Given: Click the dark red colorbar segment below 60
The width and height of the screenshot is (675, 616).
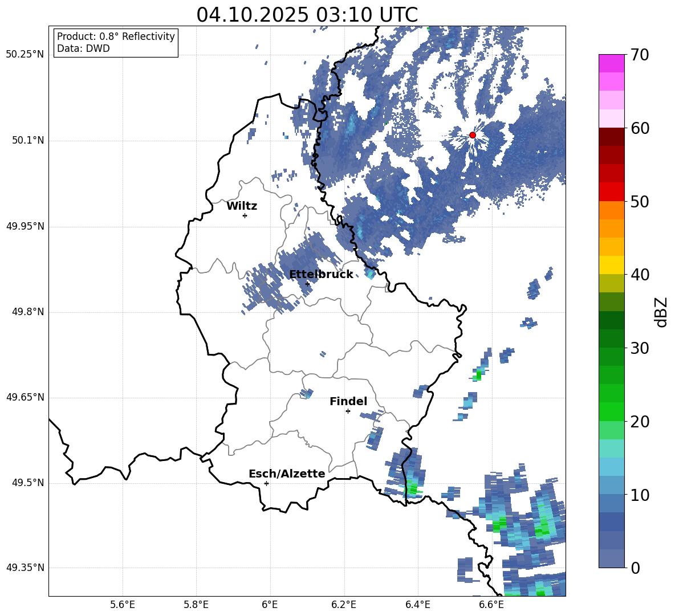Looking at the screenshot, I should point(611,137).
